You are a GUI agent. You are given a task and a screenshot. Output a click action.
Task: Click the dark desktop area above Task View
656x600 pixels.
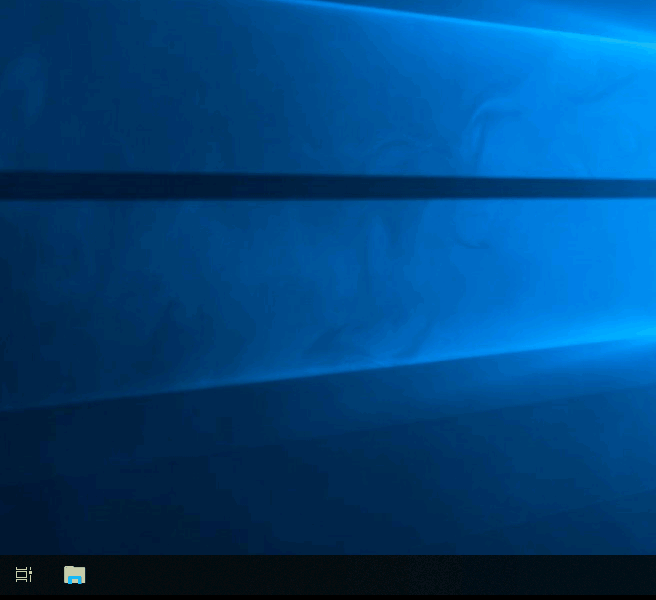click(x=24, y=520)
